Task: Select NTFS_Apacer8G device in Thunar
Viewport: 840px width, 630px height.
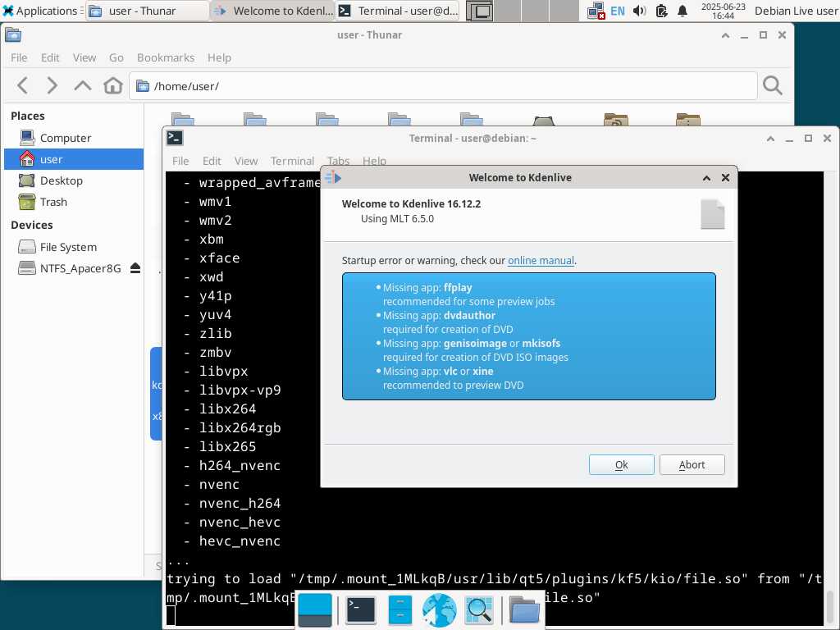Action: (73, 268)
